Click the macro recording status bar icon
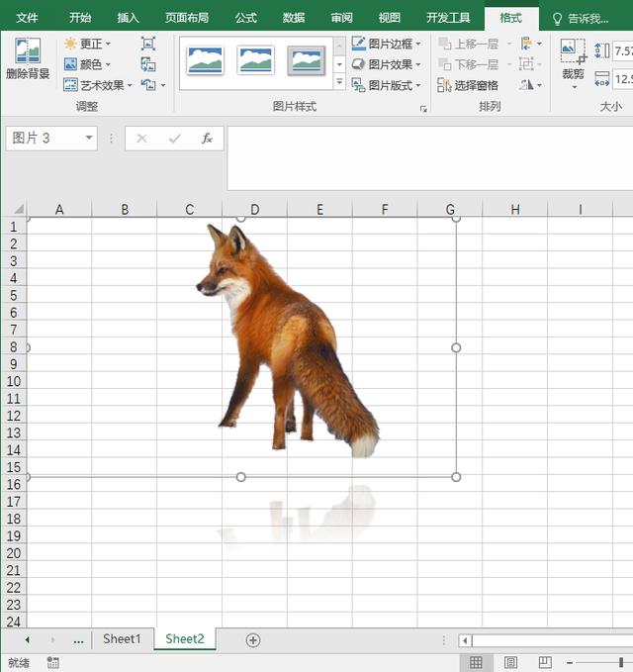The image size is (633, 672). 53,662
